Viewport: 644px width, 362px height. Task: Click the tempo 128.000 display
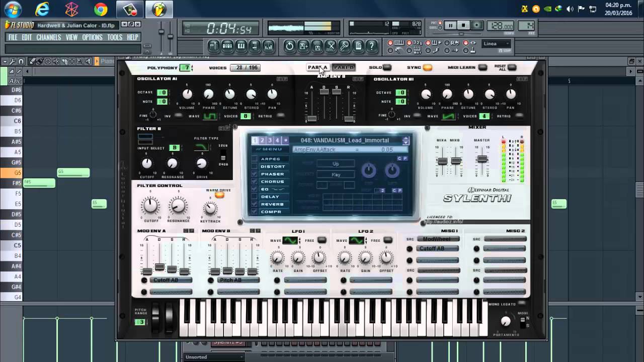(x=500, y=26)
